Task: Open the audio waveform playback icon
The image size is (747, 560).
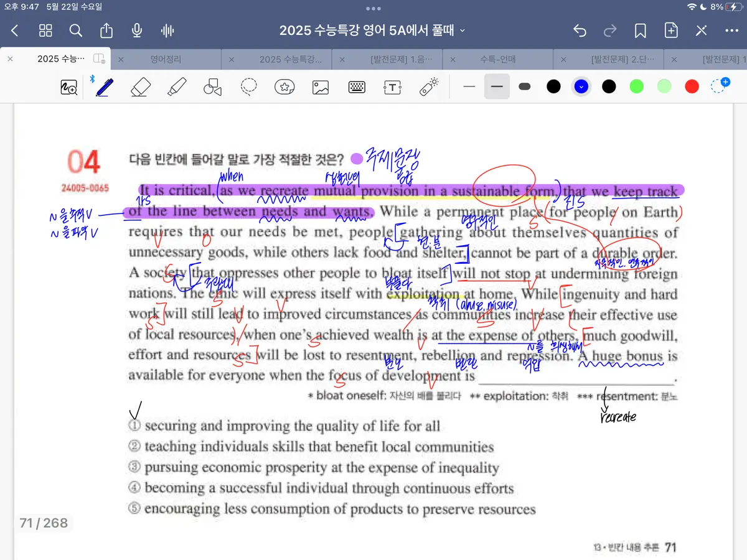Action: click(167, 30)
